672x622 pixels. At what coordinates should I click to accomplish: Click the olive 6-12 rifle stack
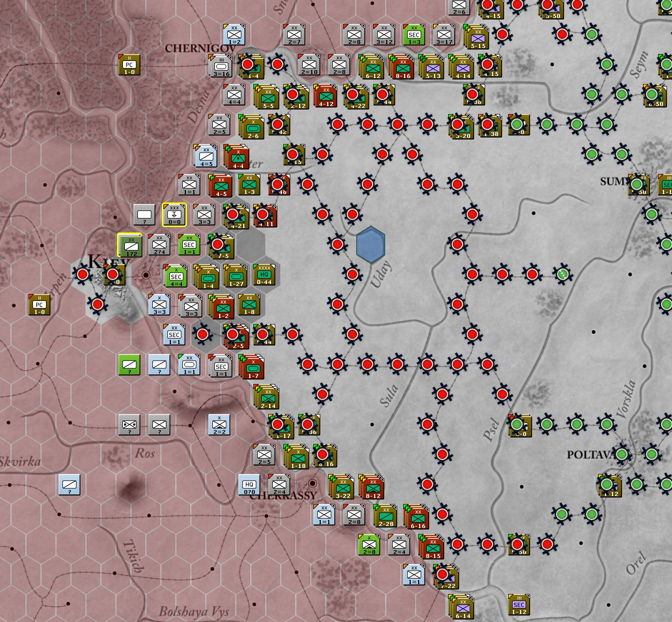click(371, 66)
